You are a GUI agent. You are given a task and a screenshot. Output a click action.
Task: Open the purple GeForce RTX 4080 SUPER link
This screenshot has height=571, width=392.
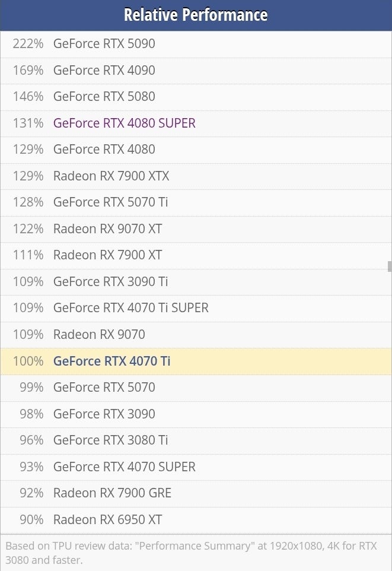(x=124, y=123)
